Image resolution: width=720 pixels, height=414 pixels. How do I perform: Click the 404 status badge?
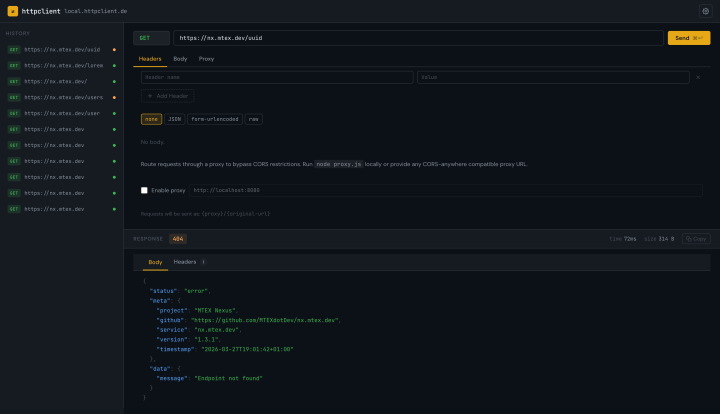pyautogui.click(x=178, y=239)
